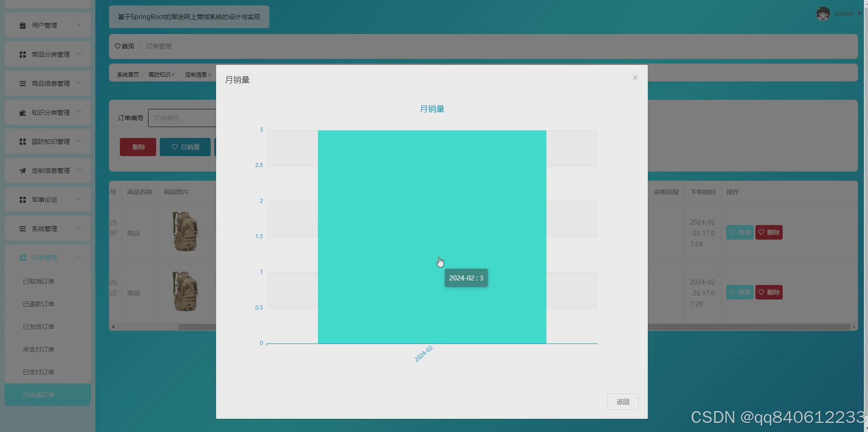868x432 pixels.
Task: Click the 首页 breadcrumb link
Action: [128, 46]
